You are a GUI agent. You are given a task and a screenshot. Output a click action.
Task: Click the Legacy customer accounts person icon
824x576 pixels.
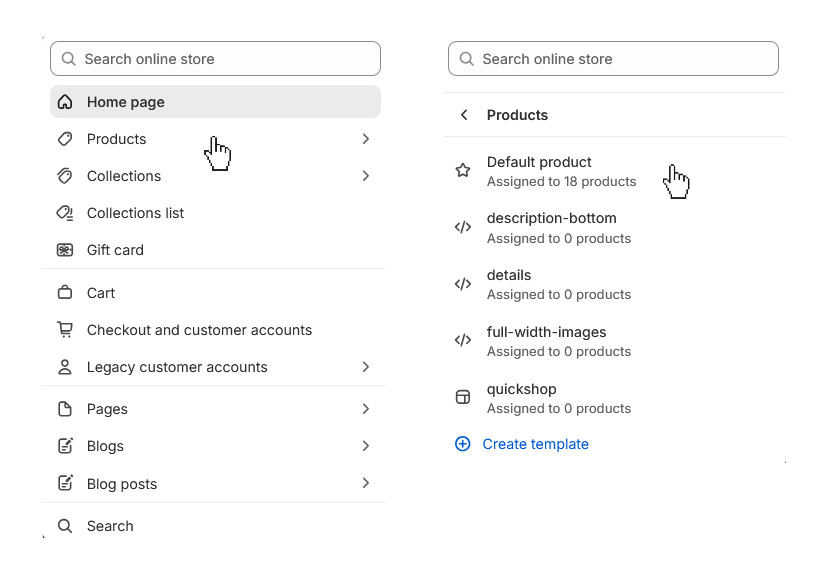tap(65, 367)
